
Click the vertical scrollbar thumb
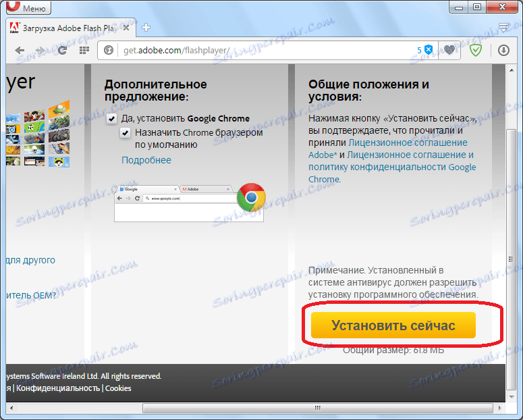pyautogui.click(x=512, y=259)
